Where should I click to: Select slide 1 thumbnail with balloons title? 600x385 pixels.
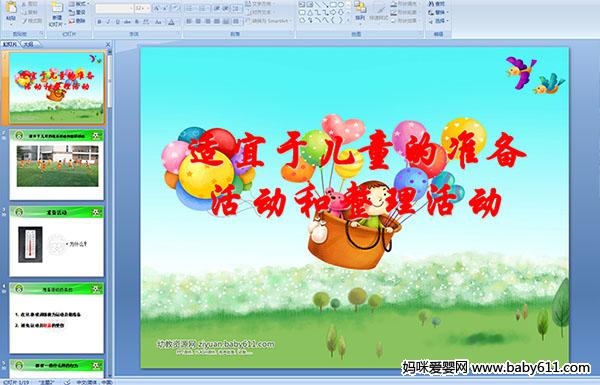pos(56,88)
